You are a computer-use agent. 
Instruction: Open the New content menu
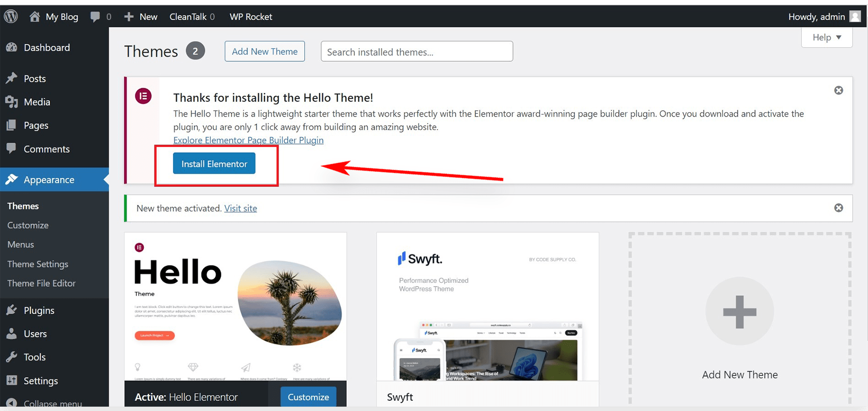(141, 16)
